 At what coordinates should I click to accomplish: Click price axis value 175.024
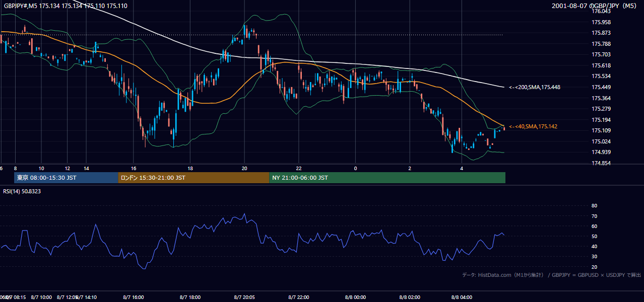tap(601, 141)
